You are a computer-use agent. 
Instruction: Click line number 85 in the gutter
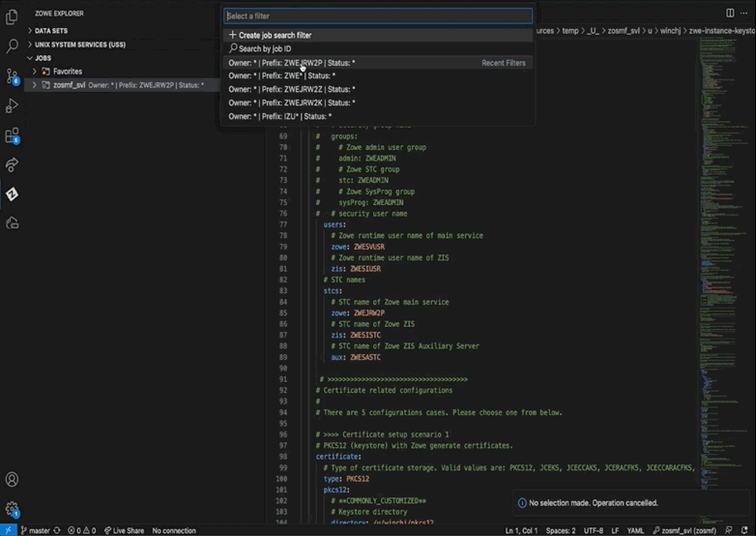(283, 313)
